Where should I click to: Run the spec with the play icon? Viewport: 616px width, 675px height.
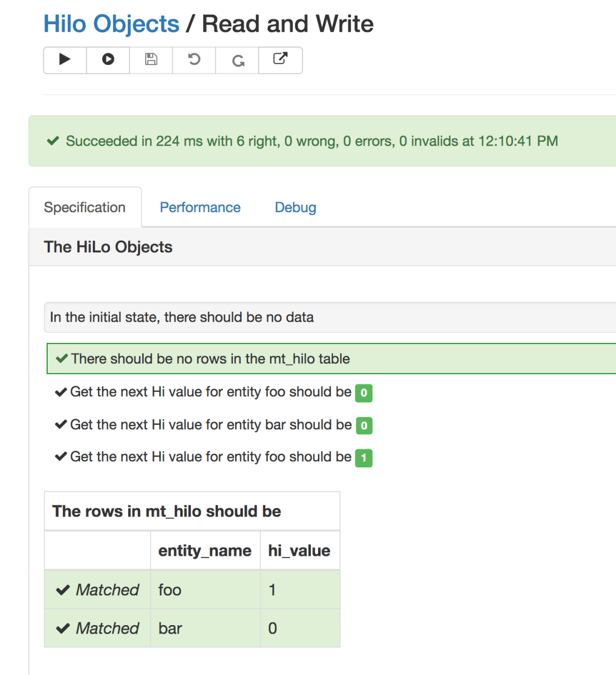65,60
